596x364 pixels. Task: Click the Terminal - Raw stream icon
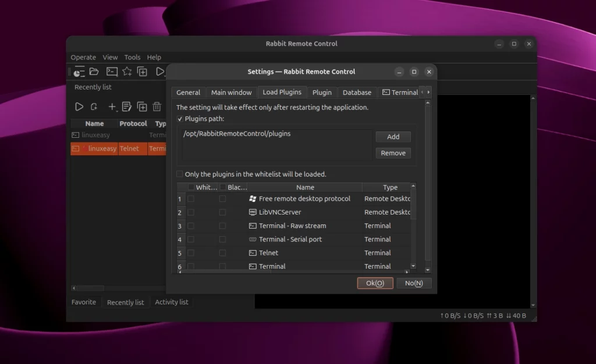253,226
